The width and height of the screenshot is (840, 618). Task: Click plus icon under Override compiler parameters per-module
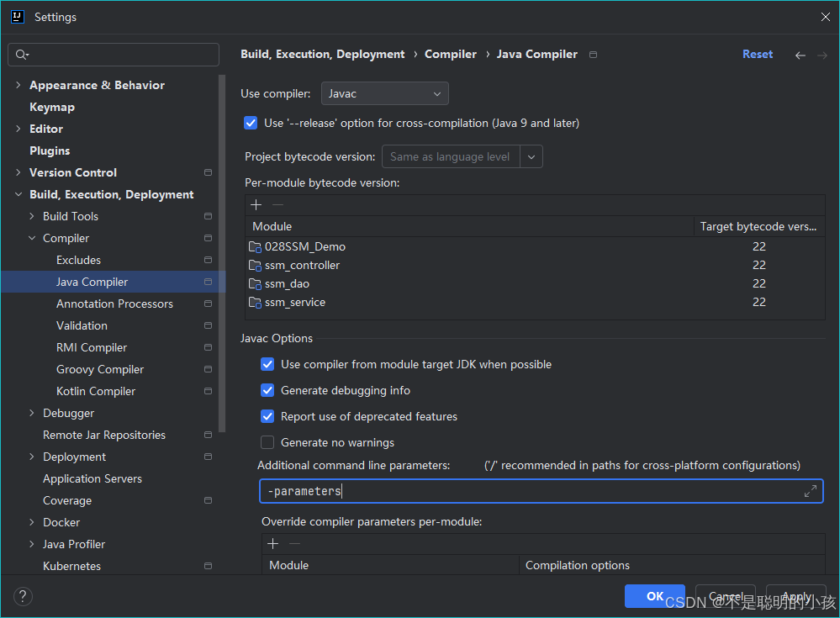click(272, 543)
